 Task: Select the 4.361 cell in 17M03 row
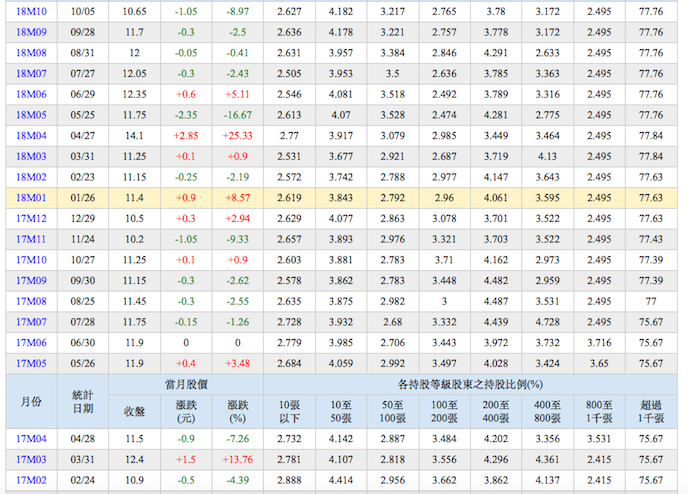tap(548, 459)
